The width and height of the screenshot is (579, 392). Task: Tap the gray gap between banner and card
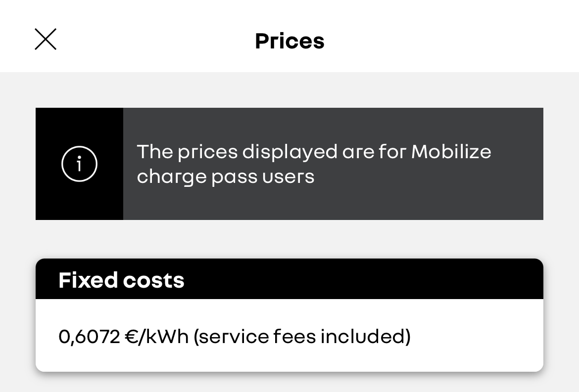pyautogui.click(x=289, y=239)
